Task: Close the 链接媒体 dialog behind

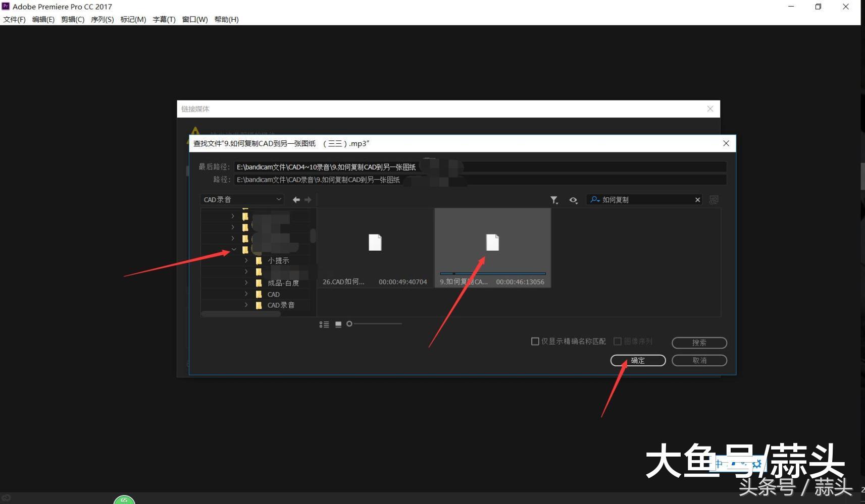Action: click(x=710, y=109)
